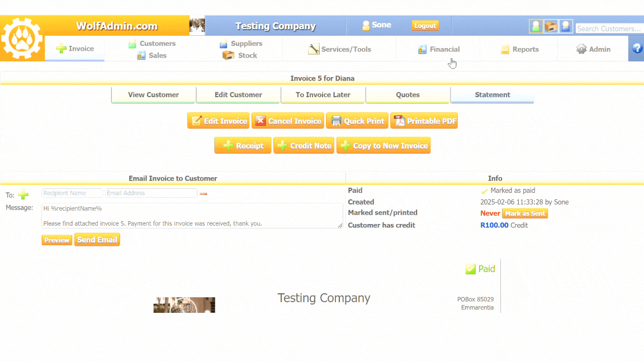
Task: Click the Cancel Invoice button
Action: click(288, 121)
